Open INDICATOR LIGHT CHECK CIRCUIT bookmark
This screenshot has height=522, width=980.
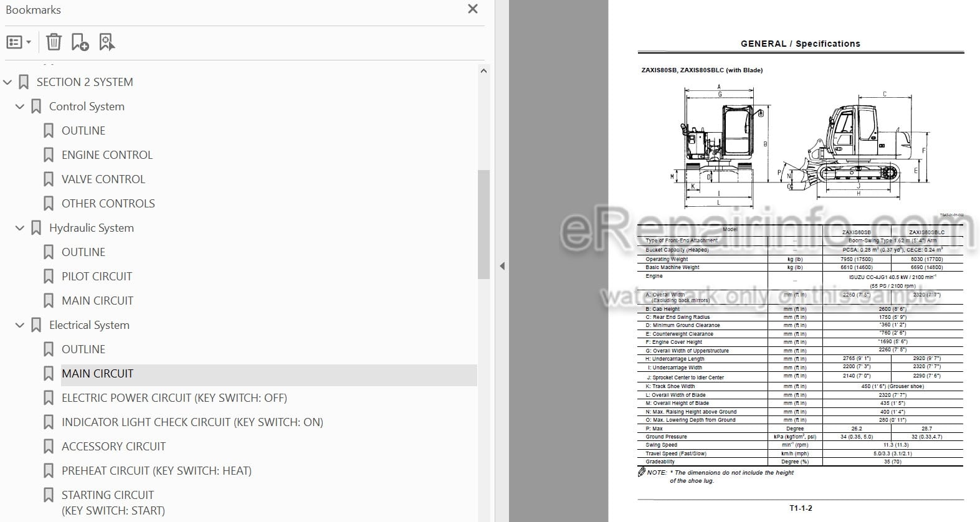[x=193, y=422]
